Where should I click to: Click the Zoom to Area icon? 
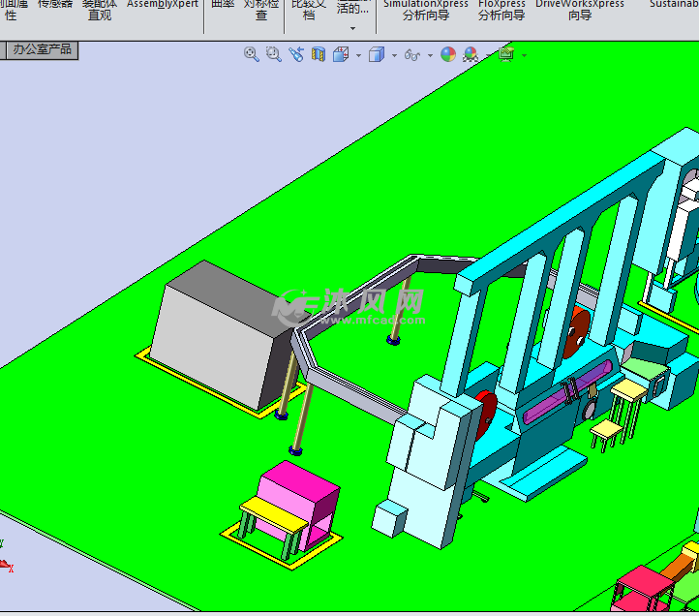click(274, 55)
